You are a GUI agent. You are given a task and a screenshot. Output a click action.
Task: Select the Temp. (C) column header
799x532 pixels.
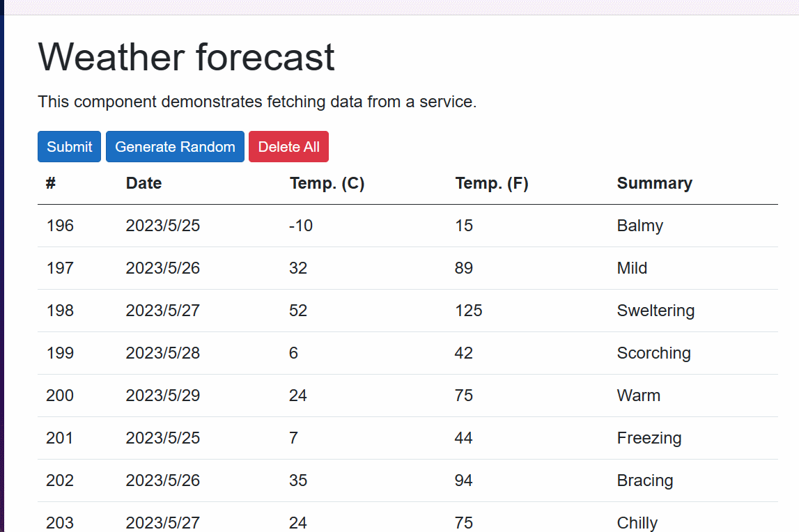click(327, 183)
